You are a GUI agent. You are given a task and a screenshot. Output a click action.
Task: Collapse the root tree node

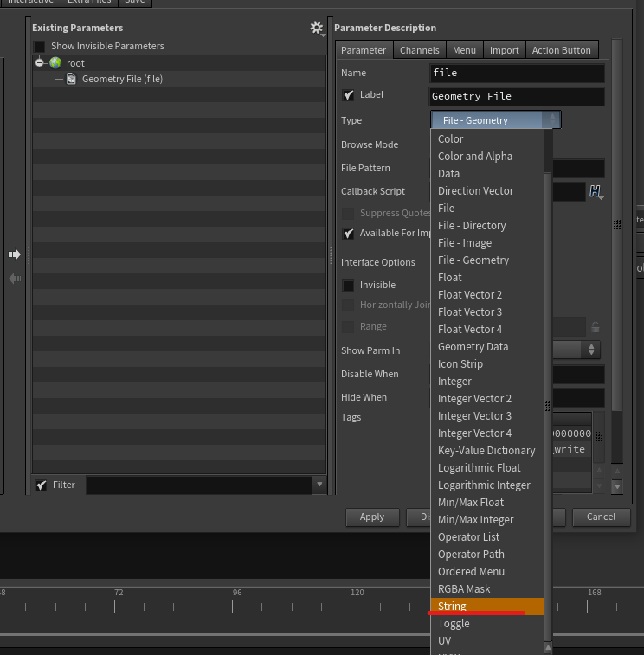tap(39, 62)
